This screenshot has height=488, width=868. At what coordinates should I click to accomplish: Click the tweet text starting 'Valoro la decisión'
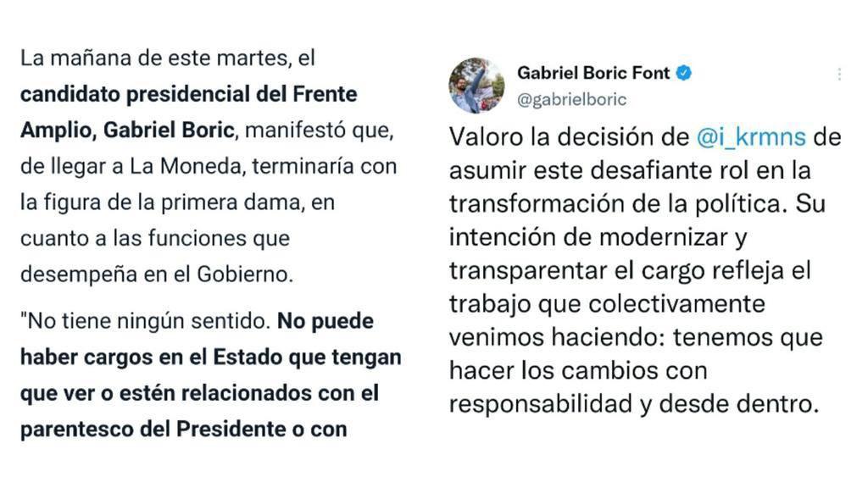(645, 270)
